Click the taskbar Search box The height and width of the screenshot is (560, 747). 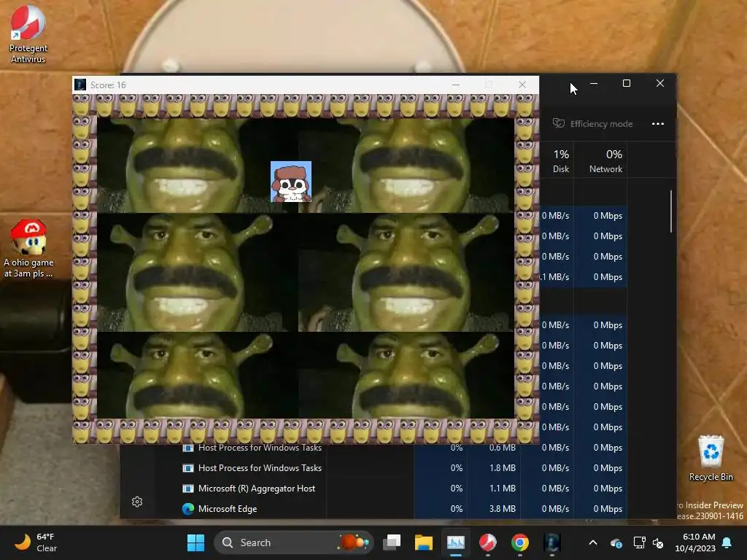click(293, 542)
